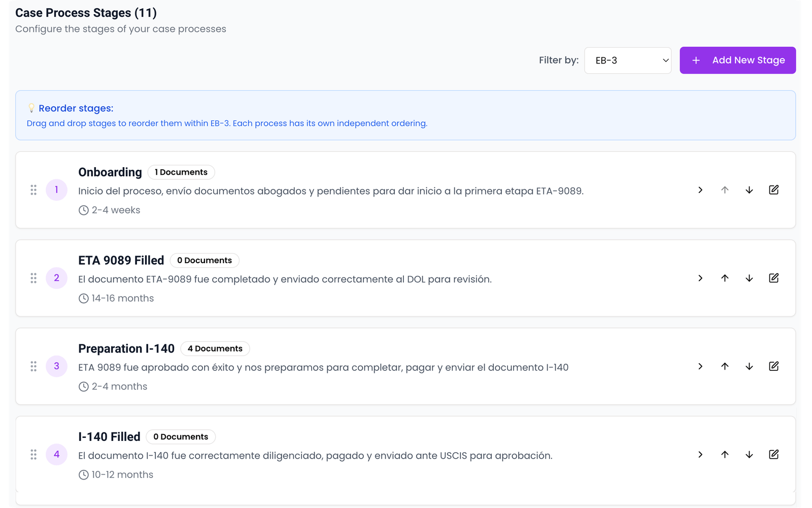Click drag handle for Preparation I-140
The image size is (812, 508).
(33, 366)
